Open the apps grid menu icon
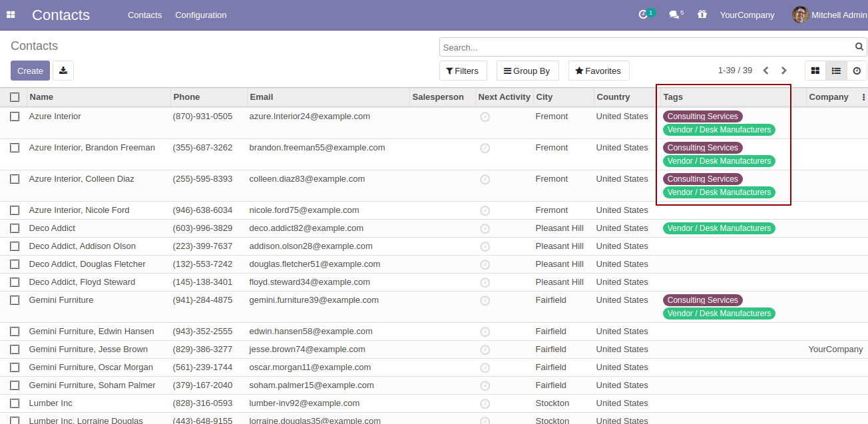 11,15
